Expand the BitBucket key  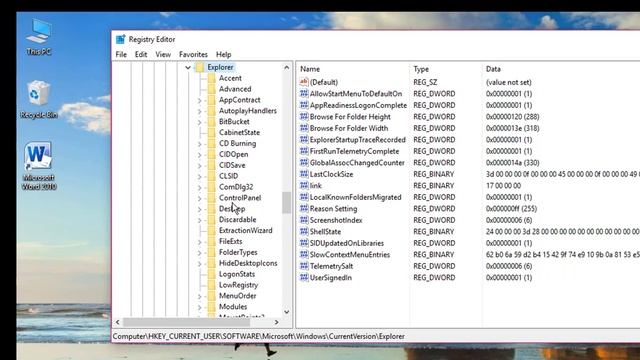click(x=200, y=122)
